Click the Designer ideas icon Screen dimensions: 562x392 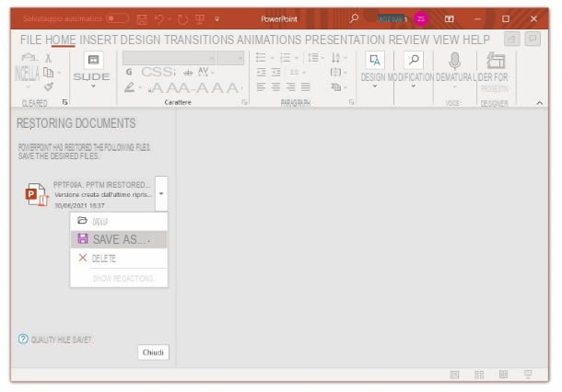[x=496, y=61]
